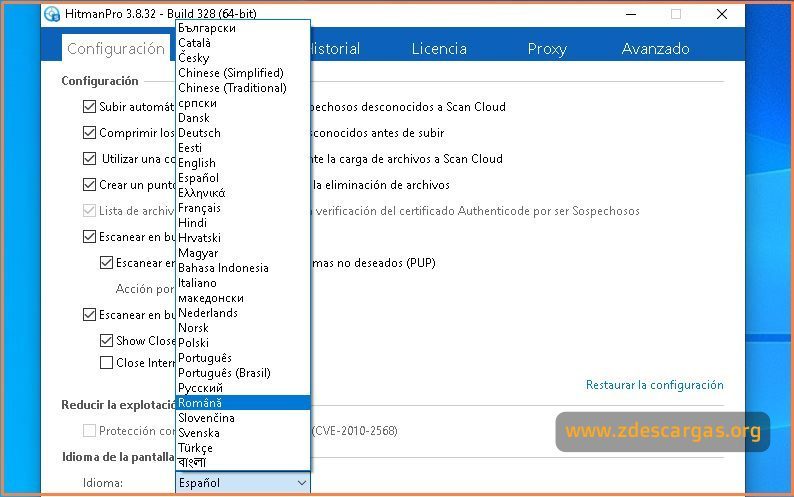Viewport: 794px width, 497px height.
Task: Select Català from language list
Action: [x=243, y=43]
